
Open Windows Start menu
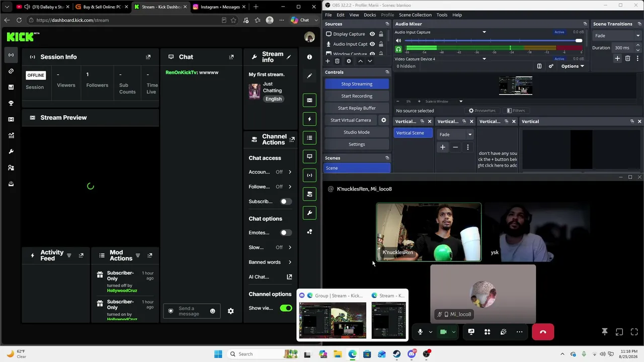(x=218, y=354)
